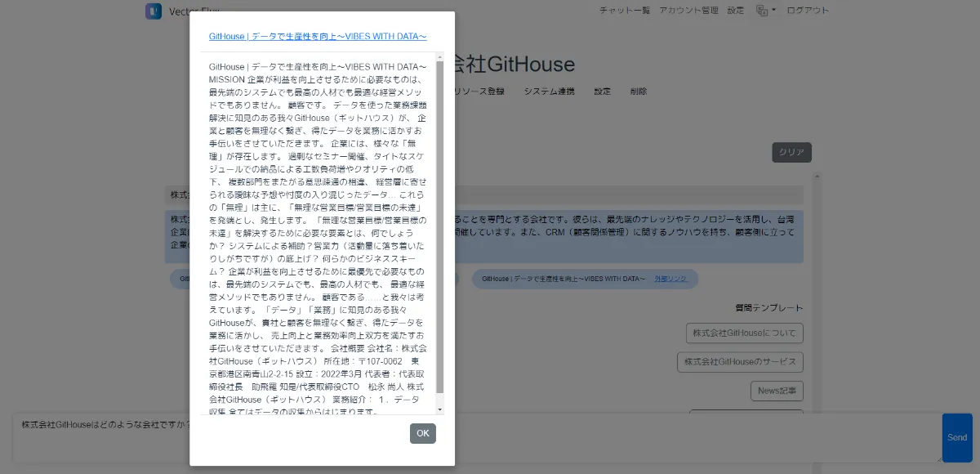Open 設定 in the top navigation bar
980x474 pixels.
[735, 11]
